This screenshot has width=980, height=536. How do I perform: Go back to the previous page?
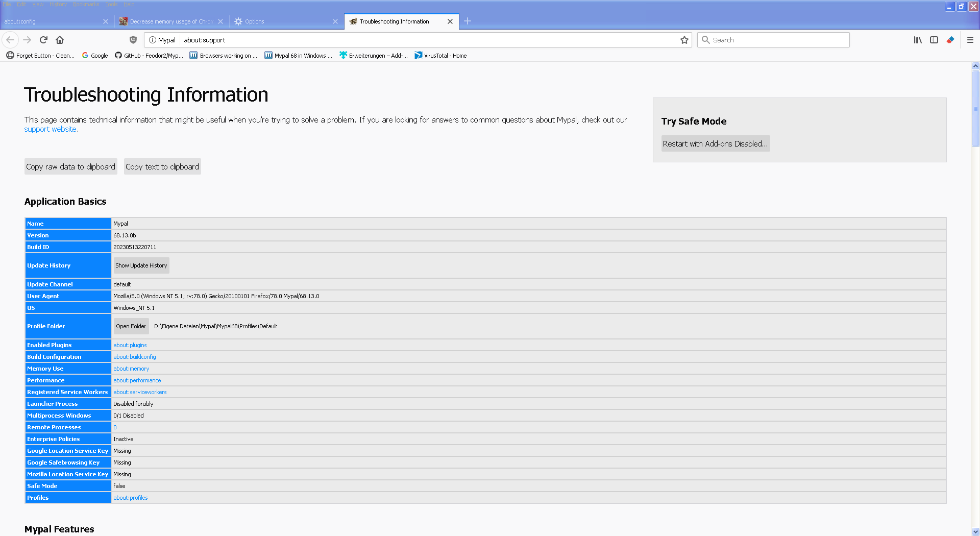point(10,40)
